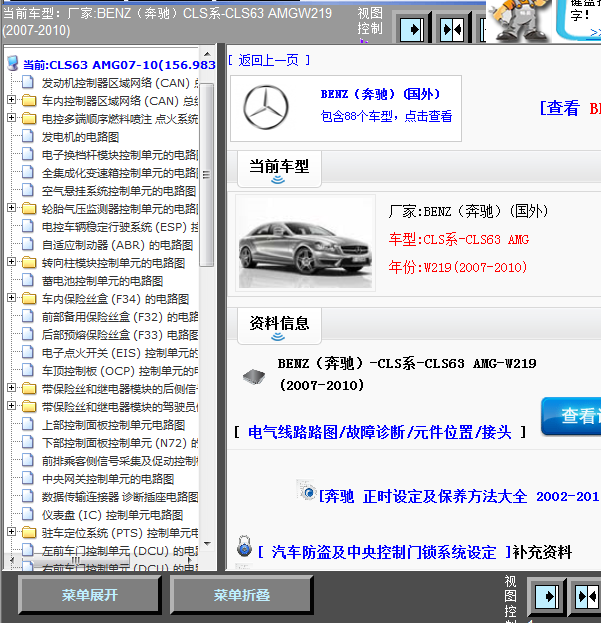Click the bottom right-arrow view control icon
The width and height of the screenshot is (601, 623).
tap(547, 596)
